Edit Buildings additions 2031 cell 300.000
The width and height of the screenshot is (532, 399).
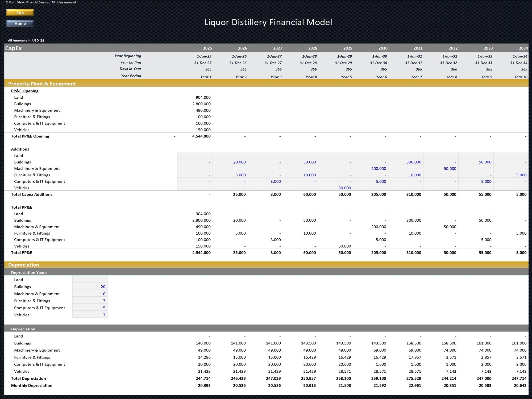(406, 162)
